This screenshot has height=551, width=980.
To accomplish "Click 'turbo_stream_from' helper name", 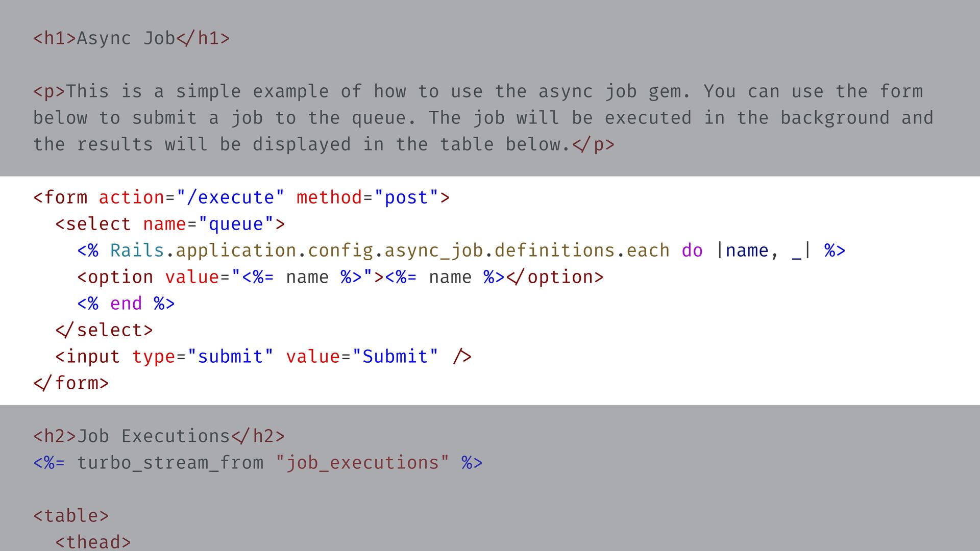I will pos(170,463).
